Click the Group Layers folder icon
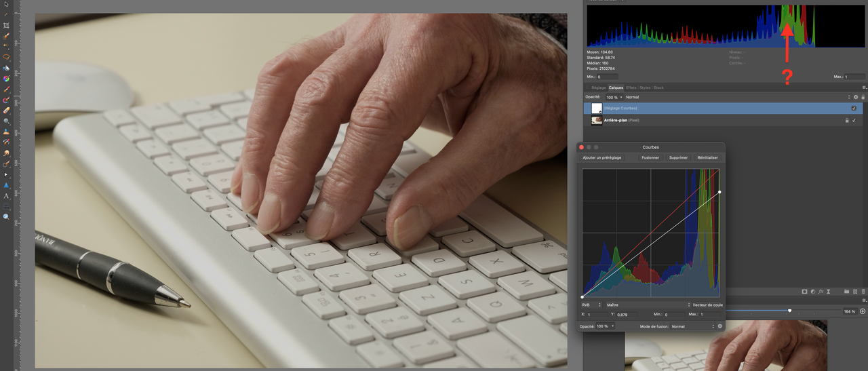Image resolution: width=868 pixels, height=371 pixels. point(846,292)
